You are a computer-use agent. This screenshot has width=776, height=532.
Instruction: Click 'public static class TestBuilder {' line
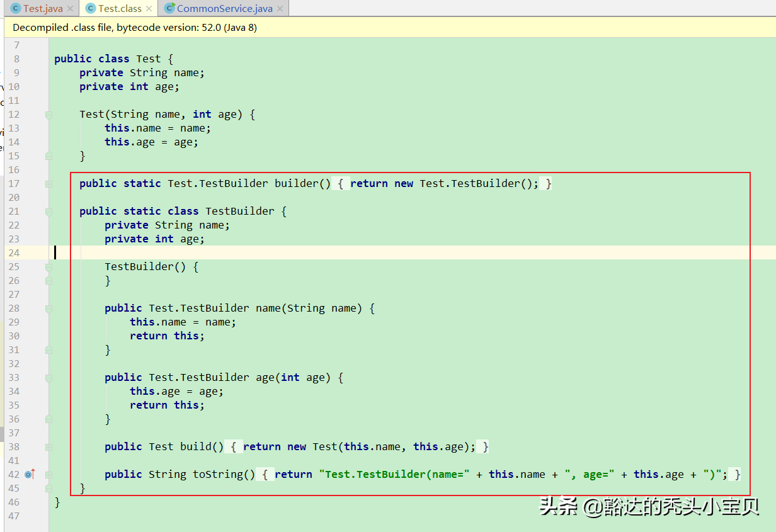183,212
